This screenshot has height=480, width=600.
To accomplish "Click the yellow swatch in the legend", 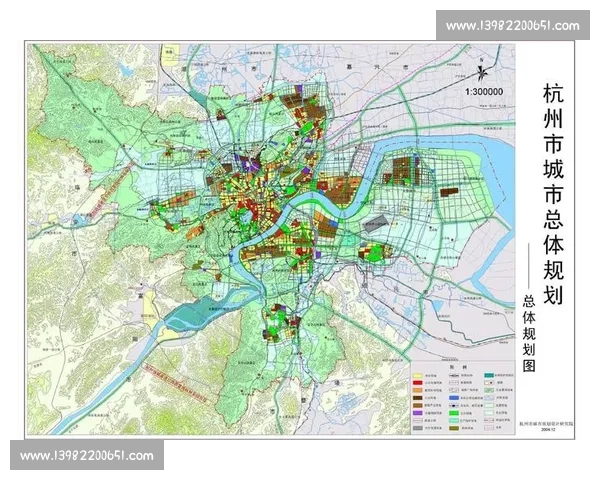I will pyautogui.click(x=417, y=376).
